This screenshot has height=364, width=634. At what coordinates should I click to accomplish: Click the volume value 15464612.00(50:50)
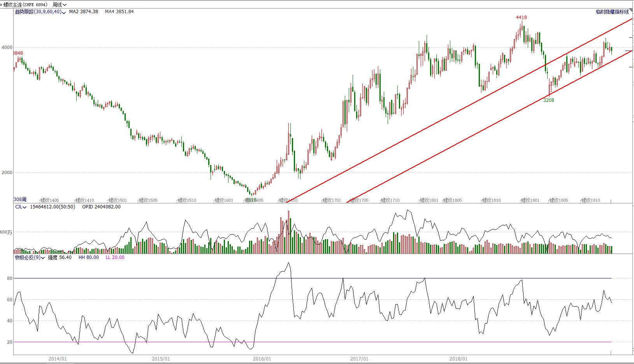[x=53, y=207]
